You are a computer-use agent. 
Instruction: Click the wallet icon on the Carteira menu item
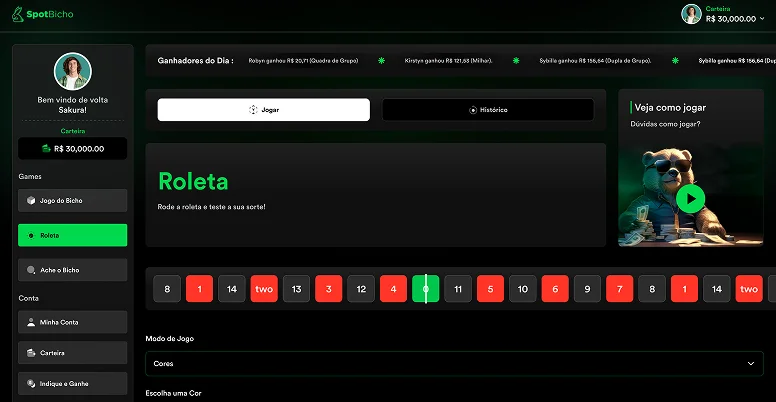(x=31, y=353)
